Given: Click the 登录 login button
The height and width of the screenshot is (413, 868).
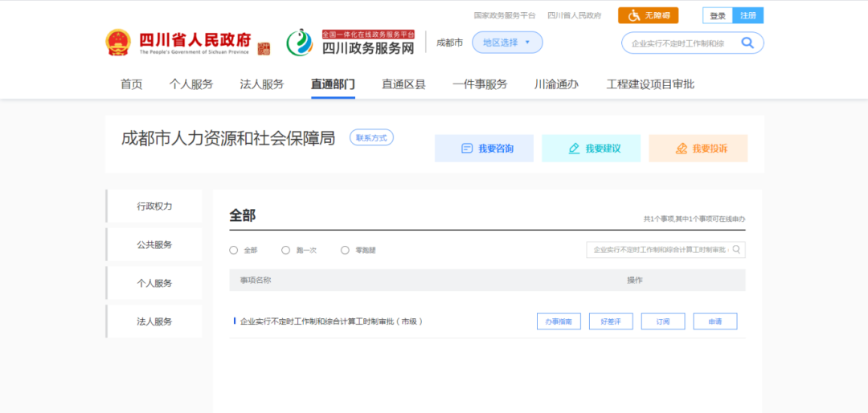Looking at the screenshot, I should (x=718, y=15).
